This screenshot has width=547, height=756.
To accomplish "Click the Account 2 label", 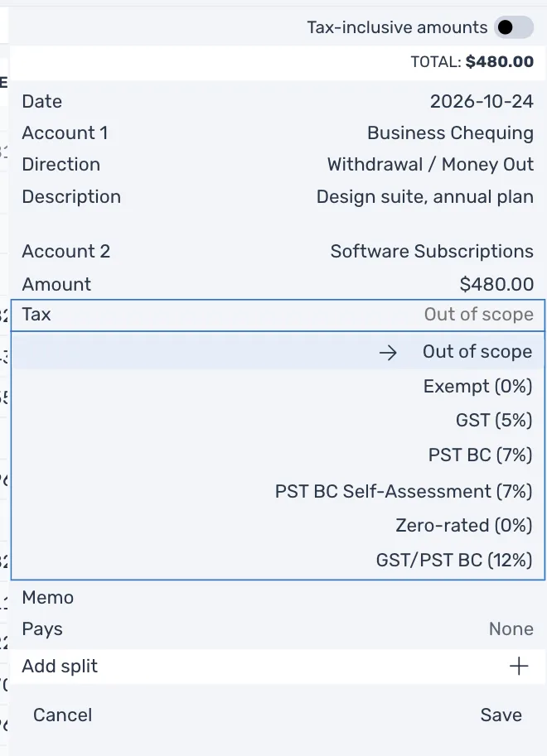I will click(x=65, y=252).
